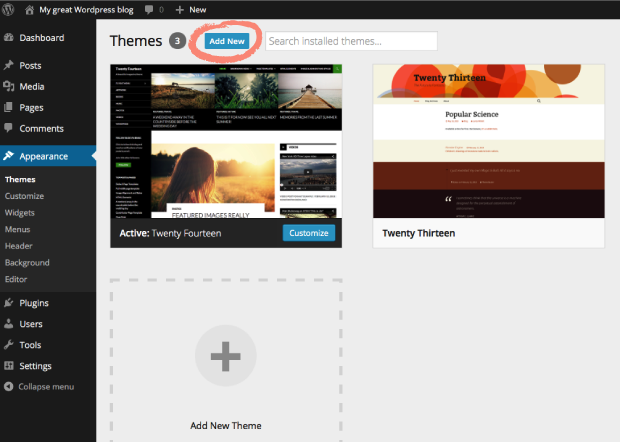Click the Plugins plug icon
The width and height of the screenshot is (620, 442).
coord(8,303)
